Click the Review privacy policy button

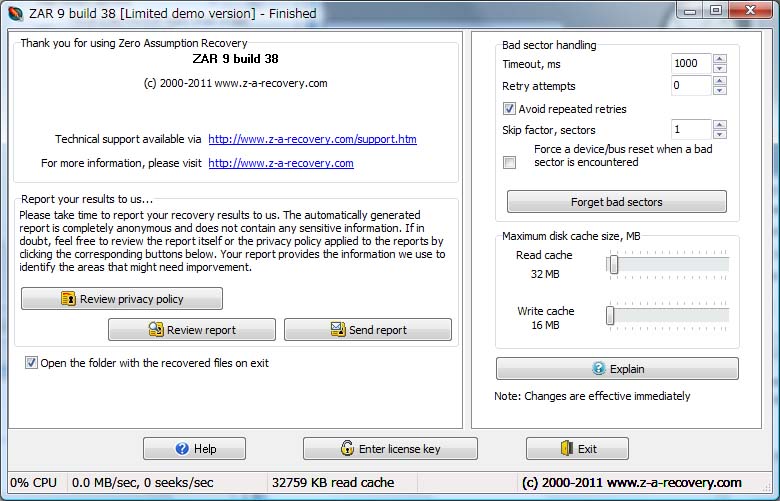122,299
